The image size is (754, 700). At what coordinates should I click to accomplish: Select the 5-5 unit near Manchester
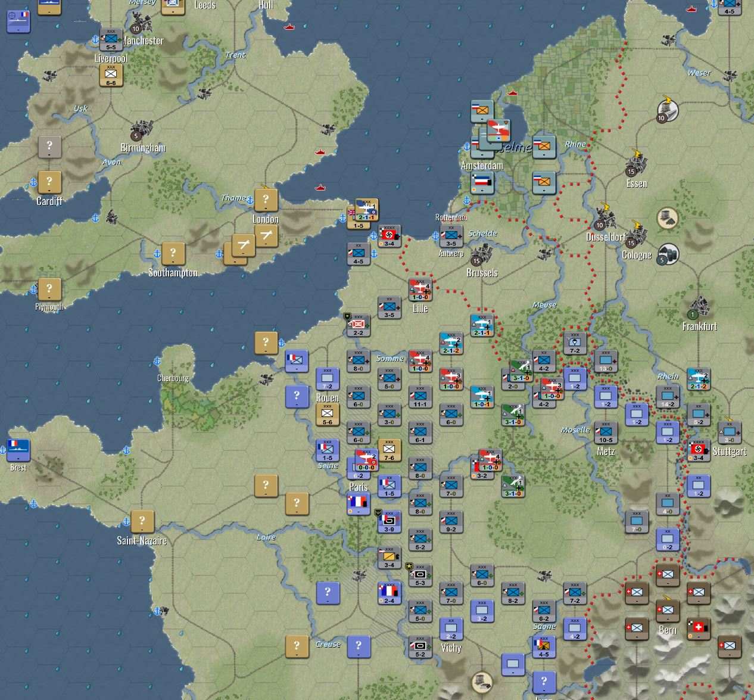tap(111, 39)
